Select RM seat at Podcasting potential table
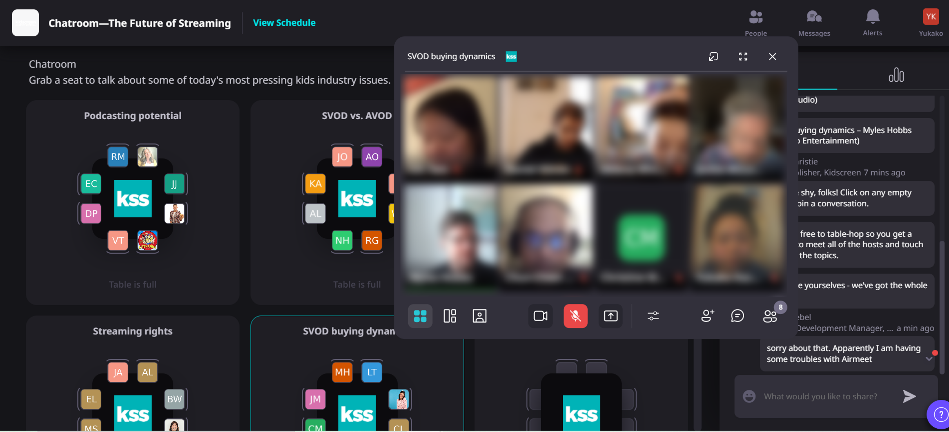 pyautogui.click(x=118, y=157)
